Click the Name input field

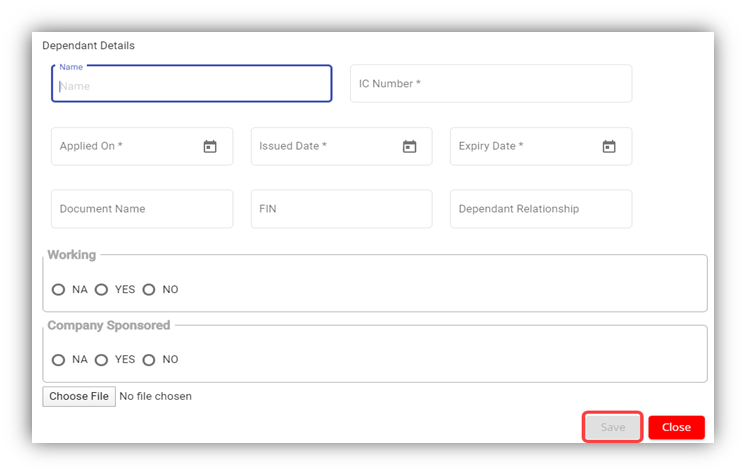click(191, 85)
